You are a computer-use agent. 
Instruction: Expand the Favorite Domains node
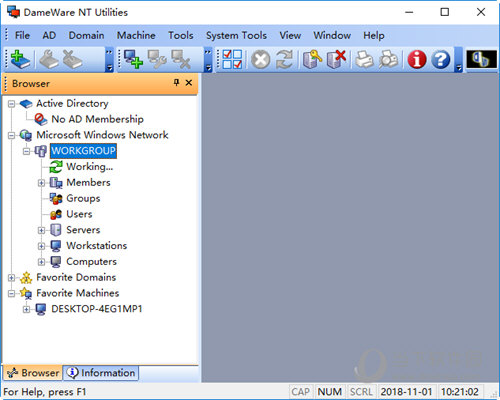12,277
